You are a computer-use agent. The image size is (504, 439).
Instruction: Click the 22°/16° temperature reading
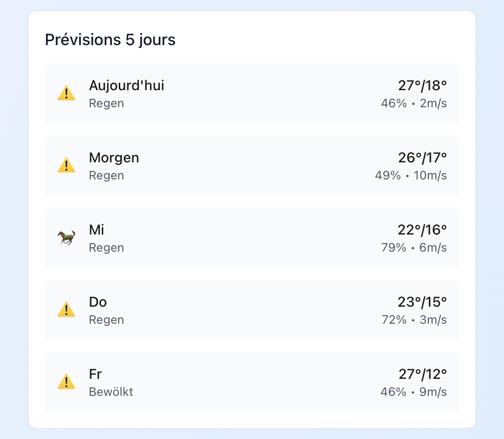click(x=422, y=230)
